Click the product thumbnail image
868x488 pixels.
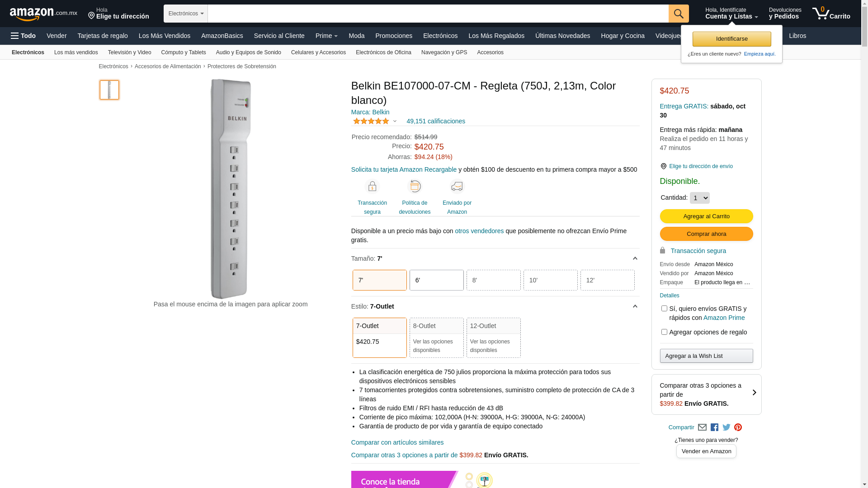tap(109, 90)
